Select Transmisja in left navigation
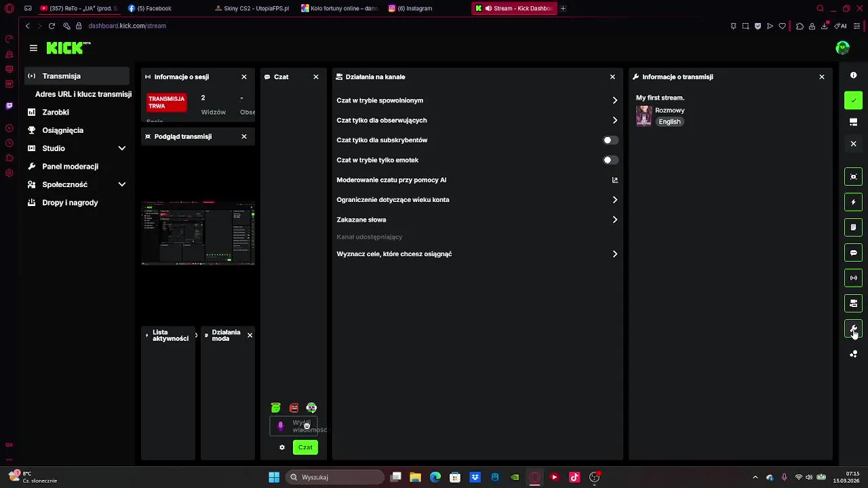The width and height of the screenshot is (868, 488). pos(77,76)
